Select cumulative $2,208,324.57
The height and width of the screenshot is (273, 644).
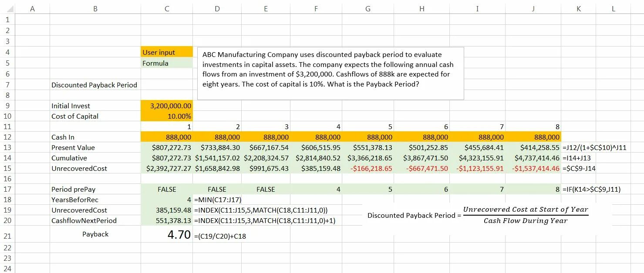[266, 158]
